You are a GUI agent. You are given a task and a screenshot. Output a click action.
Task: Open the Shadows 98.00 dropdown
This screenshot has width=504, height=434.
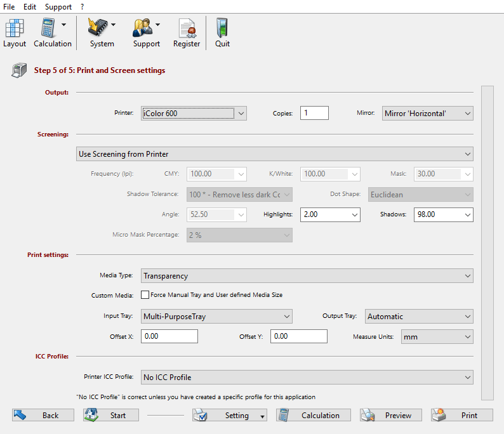pyautogui.click(x=443, y=214)
